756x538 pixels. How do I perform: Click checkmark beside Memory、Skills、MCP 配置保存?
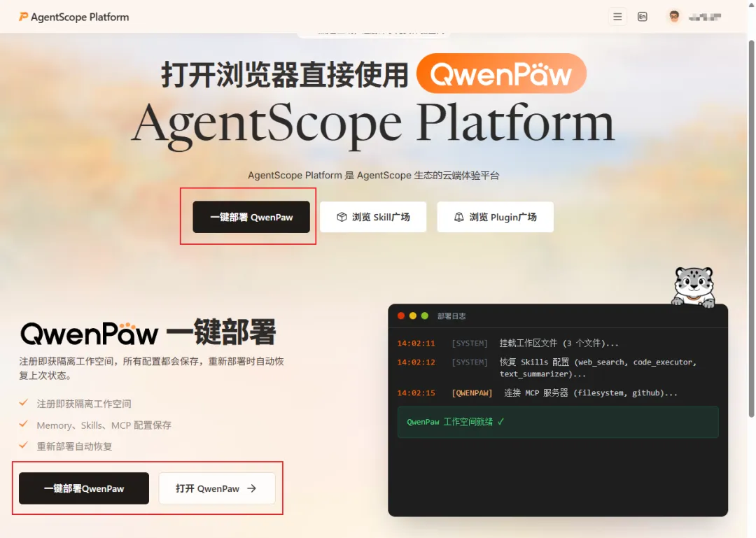tap(23, 424)
